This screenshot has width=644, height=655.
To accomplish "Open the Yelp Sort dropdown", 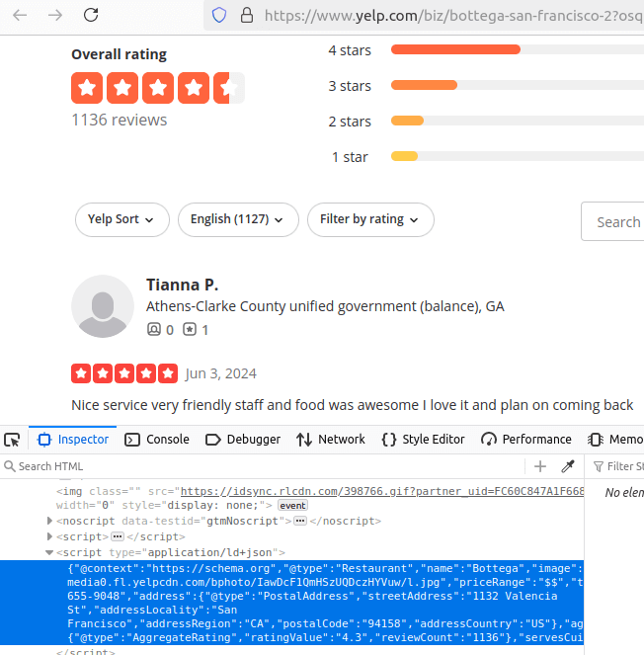I will 122,219.
